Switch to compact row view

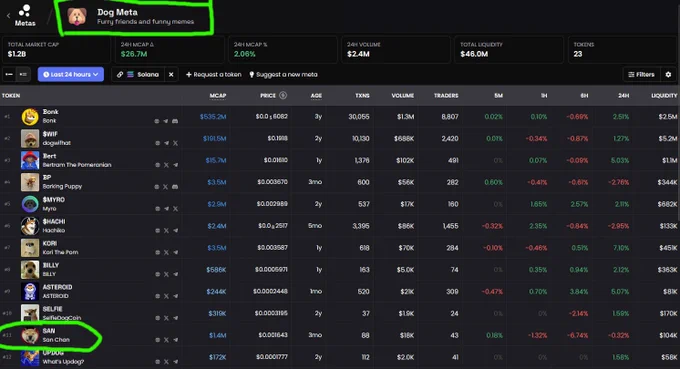(x=9, y=75)
